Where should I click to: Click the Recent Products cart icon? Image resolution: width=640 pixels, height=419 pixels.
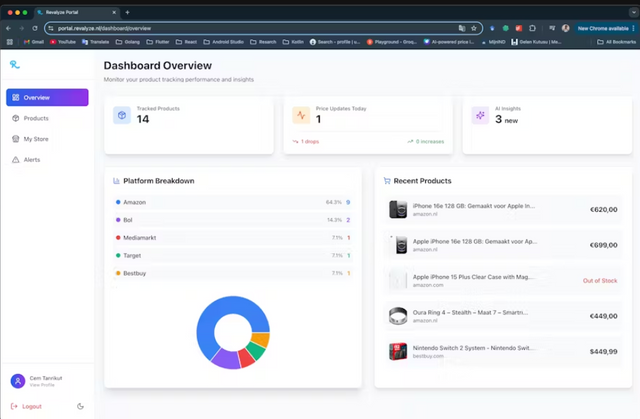click(387, 181)
